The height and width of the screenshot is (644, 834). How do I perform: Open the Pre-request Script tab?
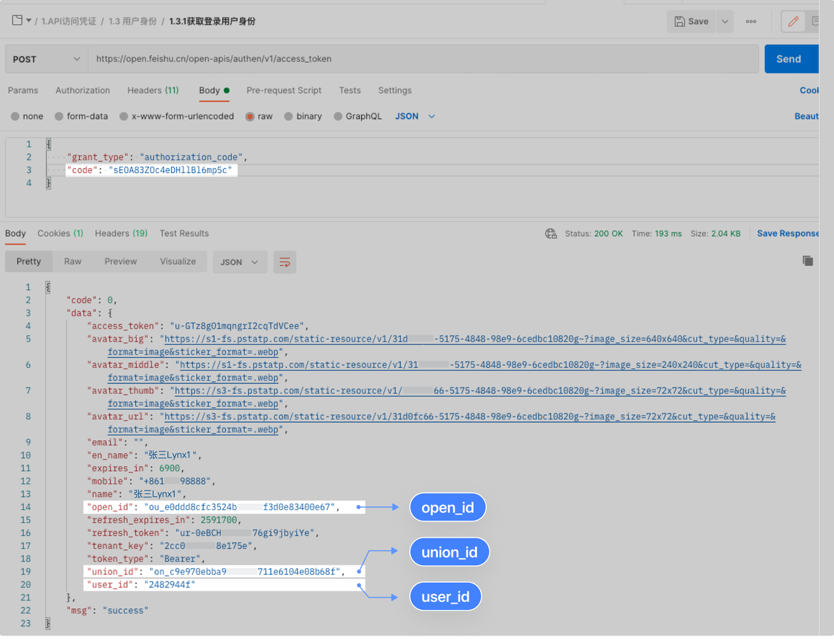[283, 91]
